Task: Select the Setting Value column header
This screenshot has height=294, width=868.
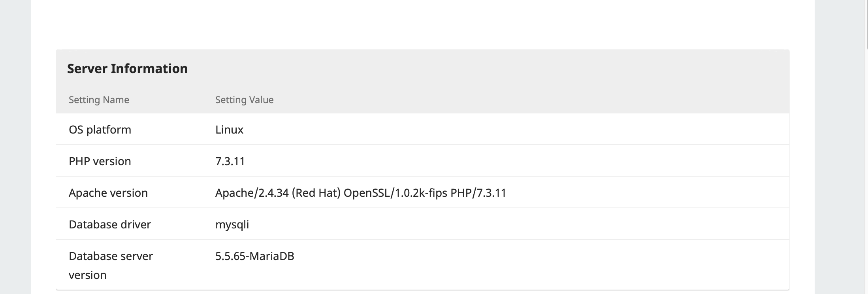Action: pyautogui.click(x=244, y=100)
